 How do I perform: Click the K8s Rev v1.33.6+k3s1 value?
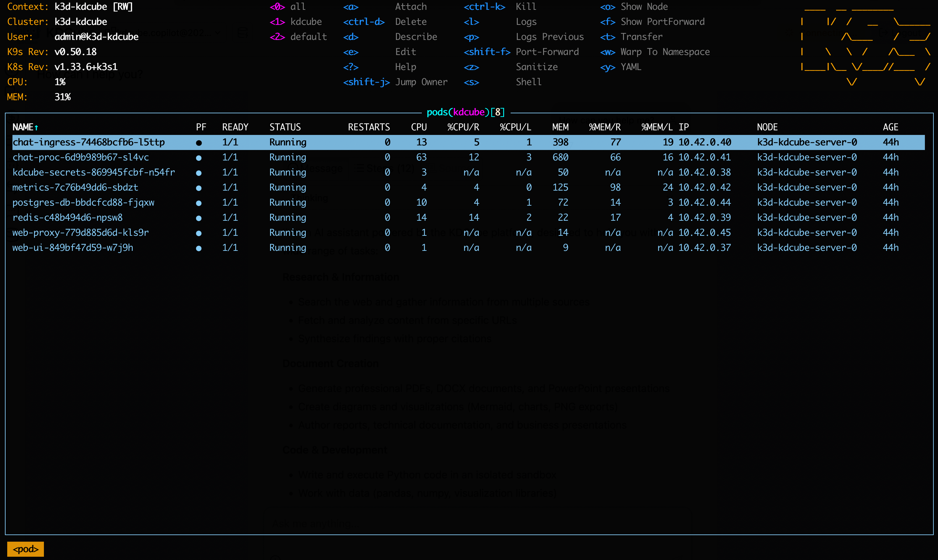tap(86, 67)
